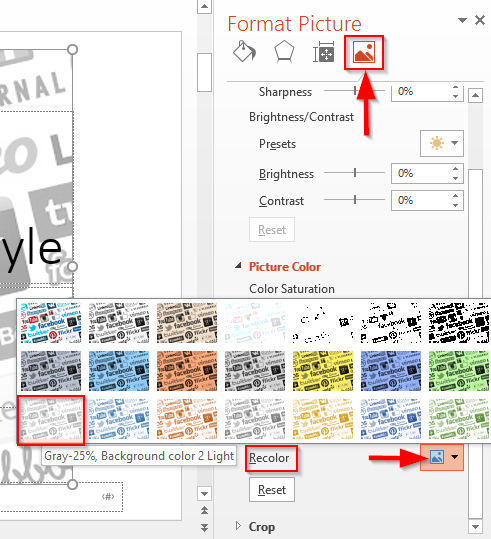Screen dimensions: 491x539
Task: Choose the sky-blue dark recolor thumbnail
Action: 119,371
